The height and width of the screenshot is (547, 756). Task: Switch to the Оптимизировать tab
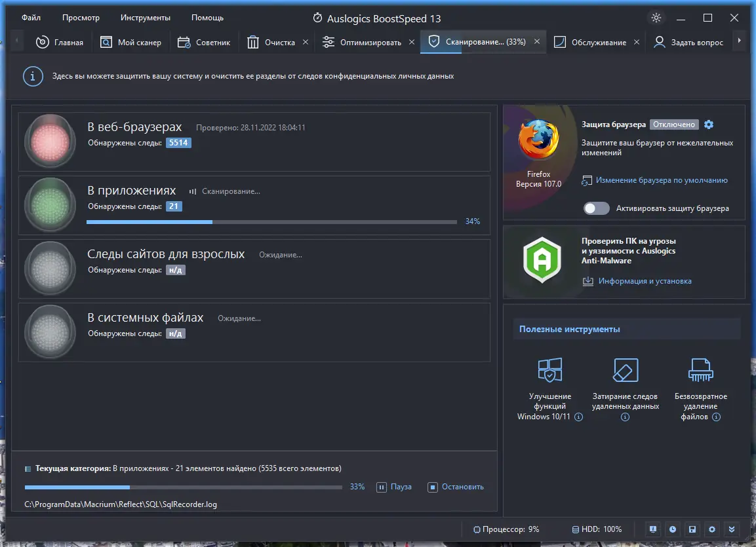tap(361, 43)
